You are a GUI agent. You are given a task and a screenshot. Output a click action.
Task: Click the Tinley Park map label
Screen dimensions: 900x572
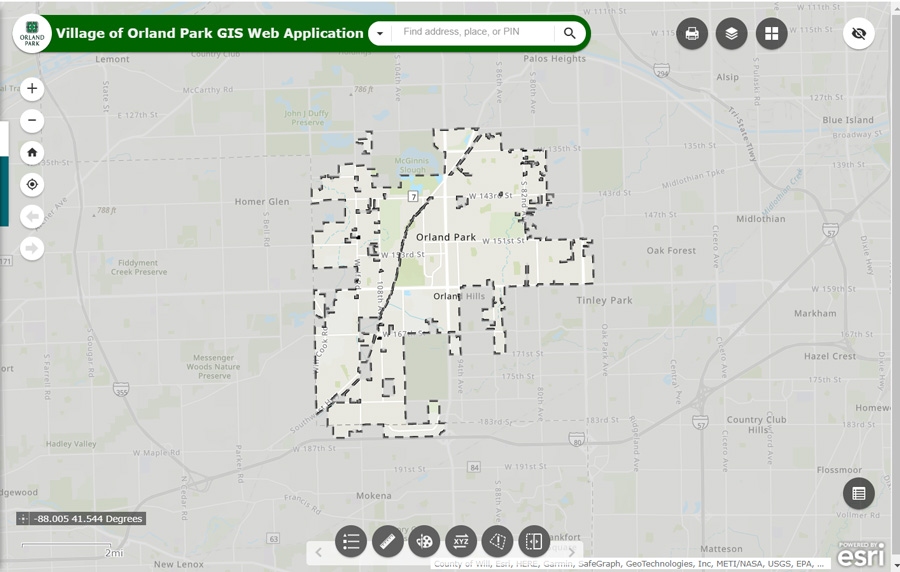[x=604, y=300]
